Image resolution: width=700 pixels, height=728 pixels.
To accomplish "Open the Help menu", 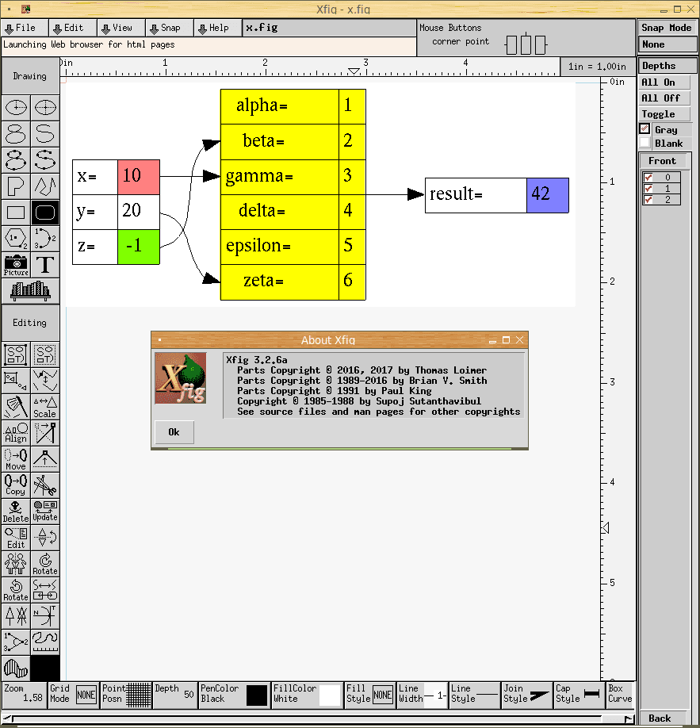I will pyautogui.click(x=218, y=28).
